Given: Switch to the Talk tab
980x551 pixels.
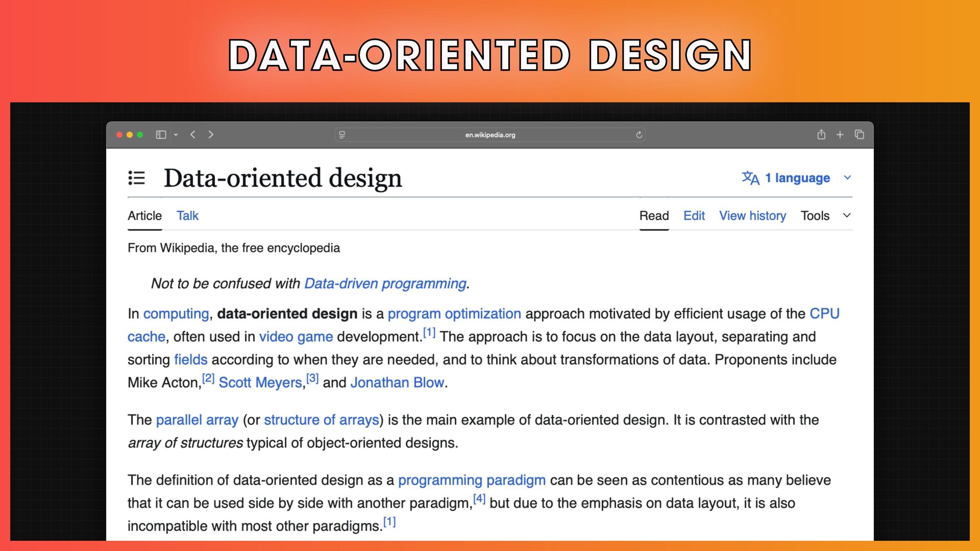Looking at the screenshot, I should [x=187, y=216].
